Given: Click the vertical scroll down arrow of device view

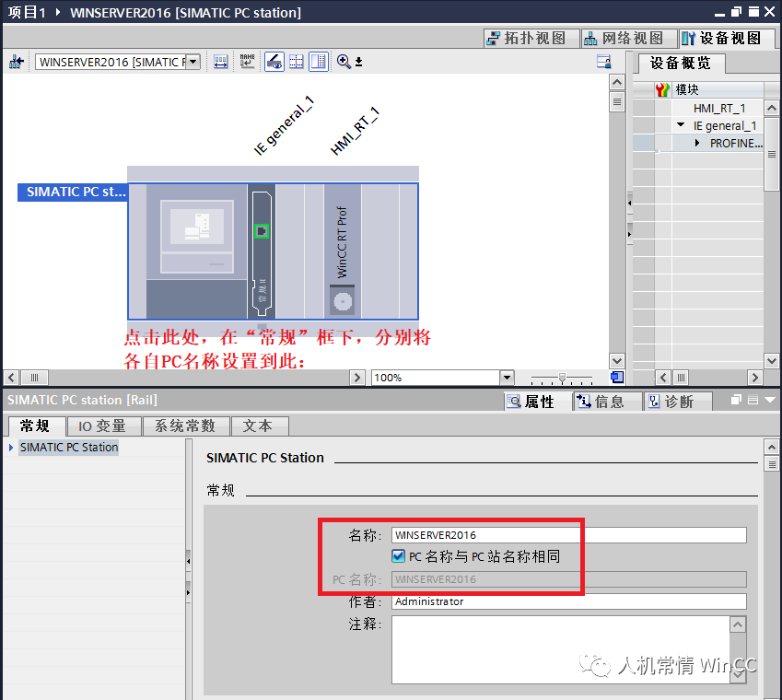Looking at the screenshot, I should coord(617,360).
